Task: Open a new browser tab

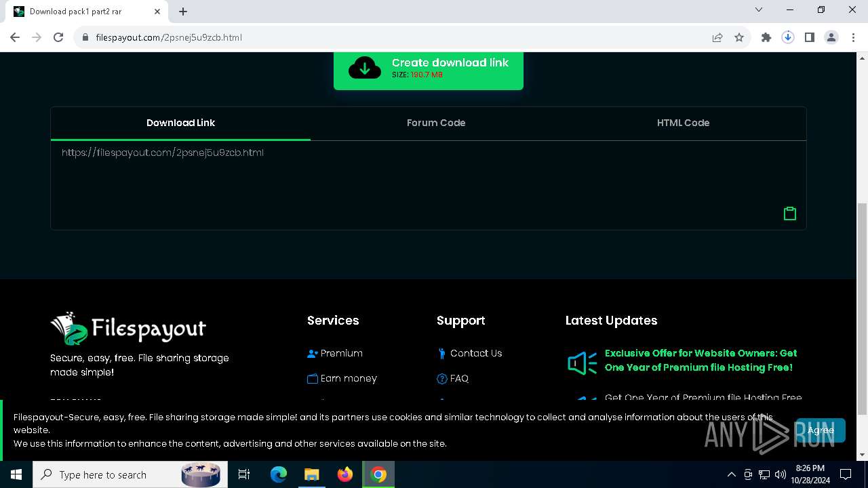Action: pyautogui.click(x=183, y=12)
